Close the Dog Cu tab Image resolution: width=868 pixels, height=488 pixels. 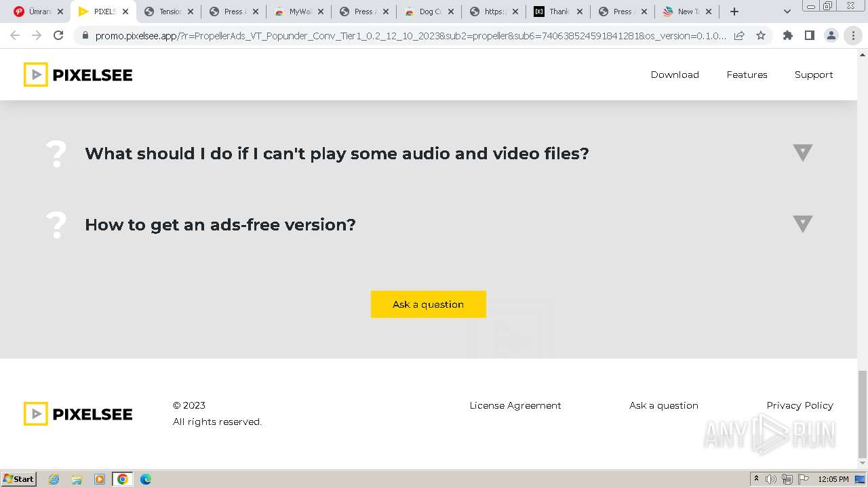[x=451, y=12]
